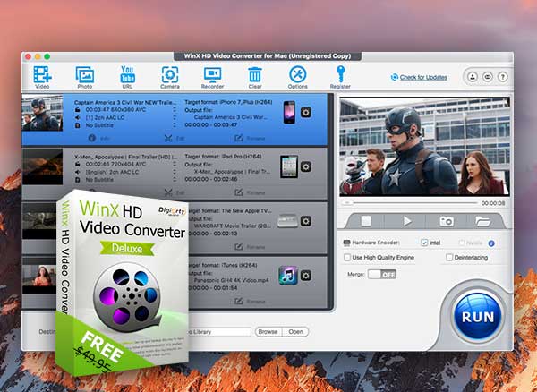Click the iPhone device icon in the first row
The height and width of the screenshot is (392, 537).
pos(289,112)
